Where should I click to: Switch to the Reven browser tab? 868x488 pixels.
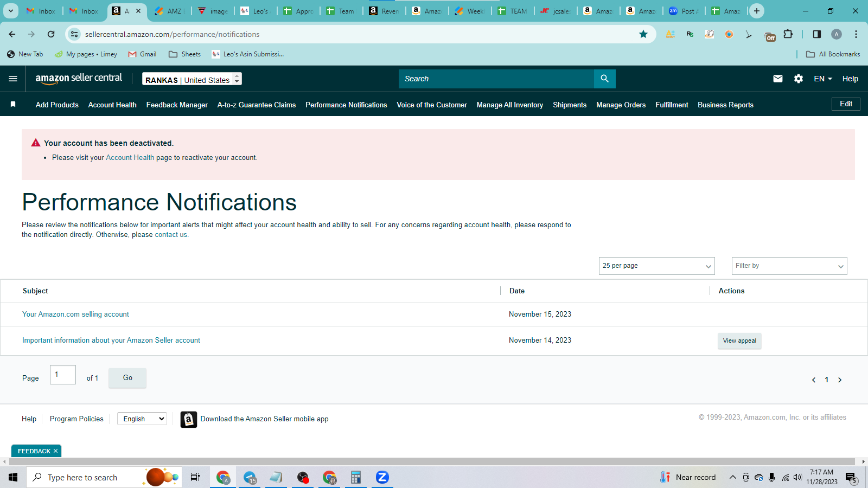[384, 11]
